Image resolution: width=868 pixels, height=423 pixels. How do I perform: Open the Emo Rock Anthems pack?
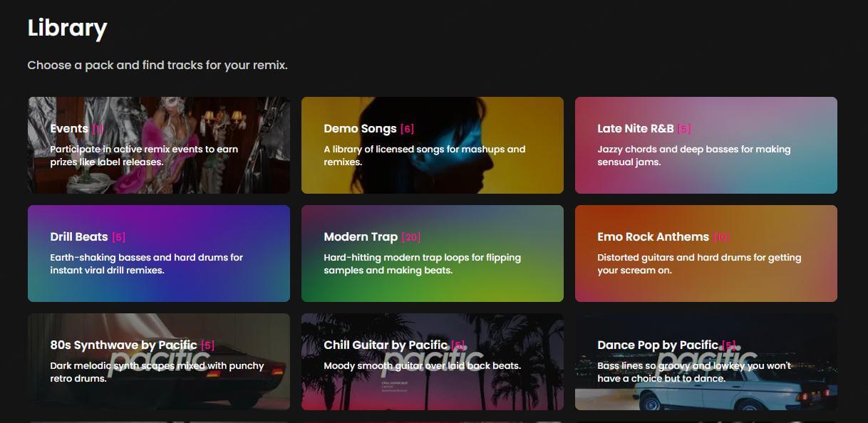(706, 254)
